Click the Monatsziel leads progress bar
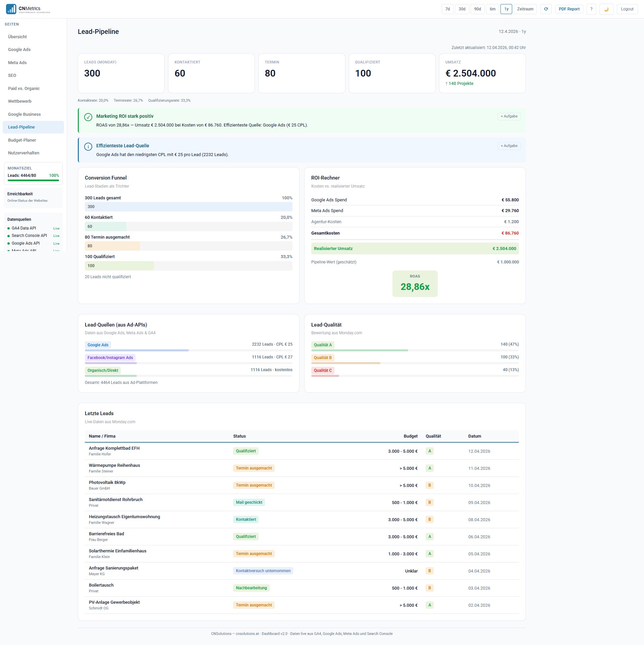Image resolution: width=644 pixels, height=645 pixels. (33, 180)
